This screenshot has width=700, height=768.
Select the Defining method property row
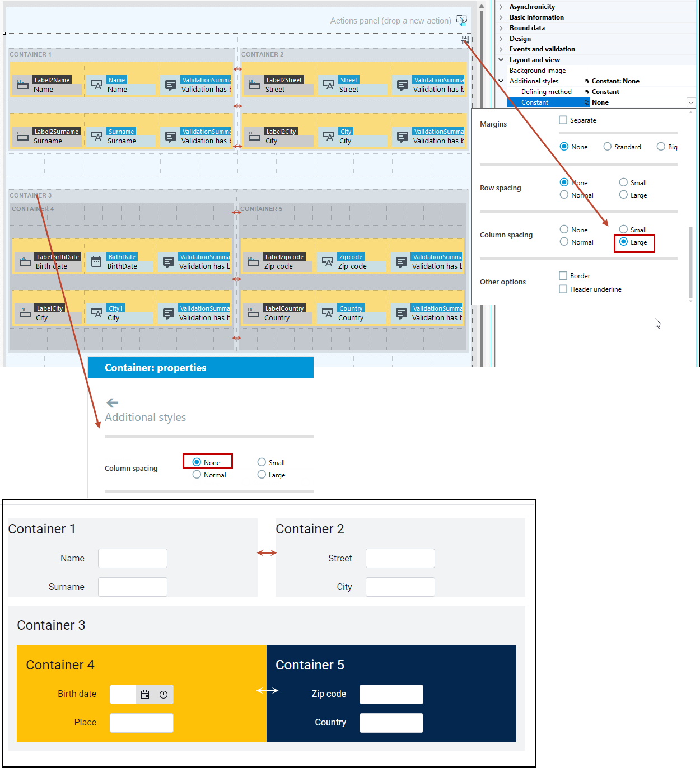pyautogui.click(x=601, y=92)
